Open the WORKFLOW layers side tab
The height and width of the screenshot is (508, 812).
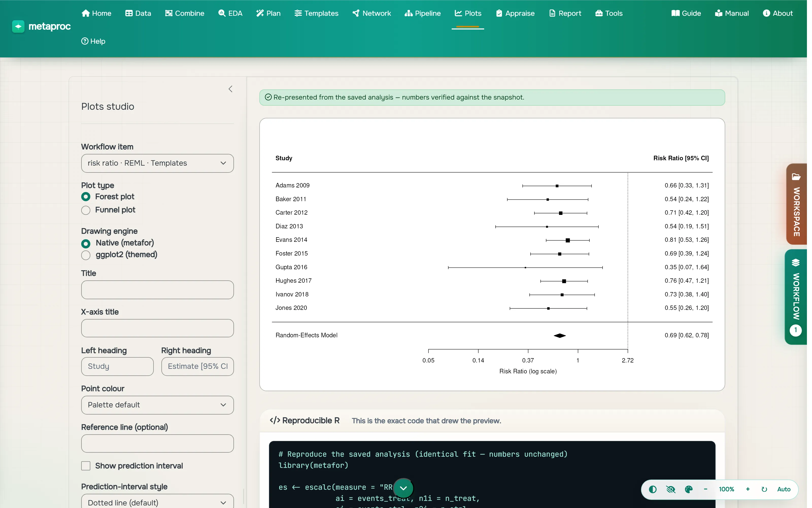796,297
